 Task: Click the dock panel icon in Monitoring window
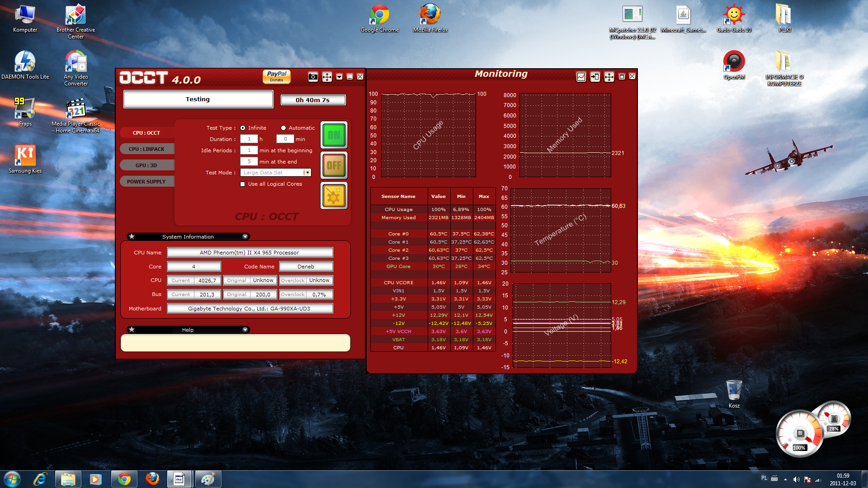click(x=595, y=77)
